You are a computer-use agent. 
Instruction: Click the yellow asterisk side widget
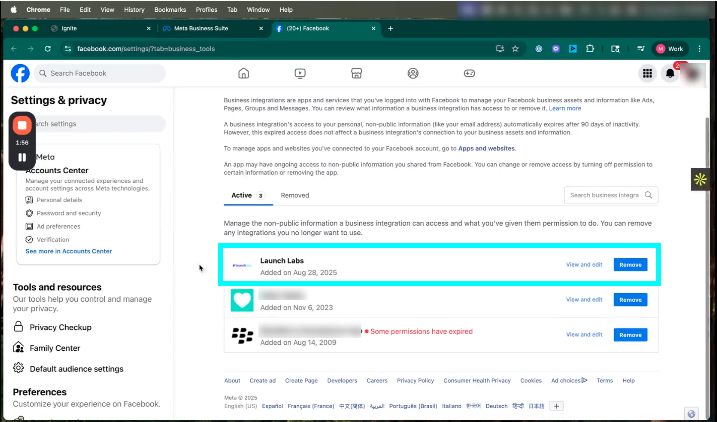700,180
